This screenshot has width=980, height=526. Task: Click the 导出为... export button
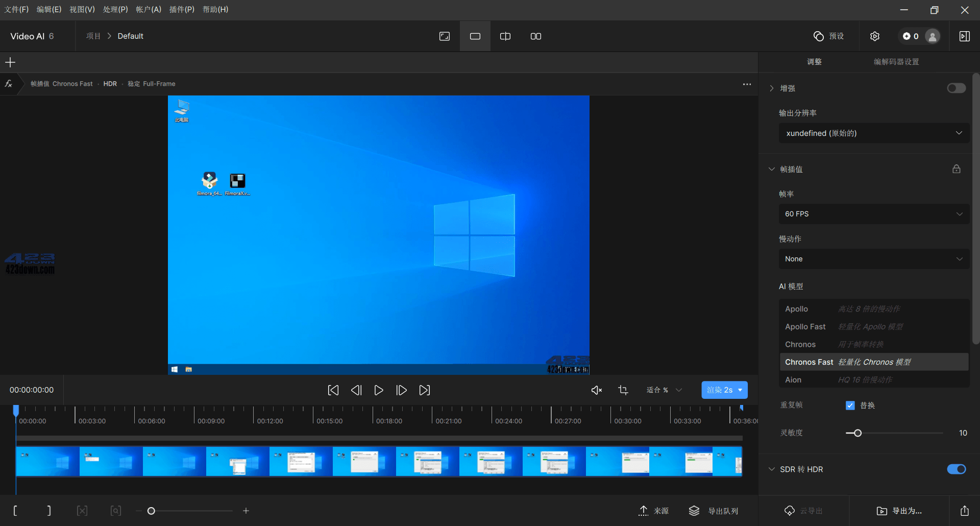(899, 511)
